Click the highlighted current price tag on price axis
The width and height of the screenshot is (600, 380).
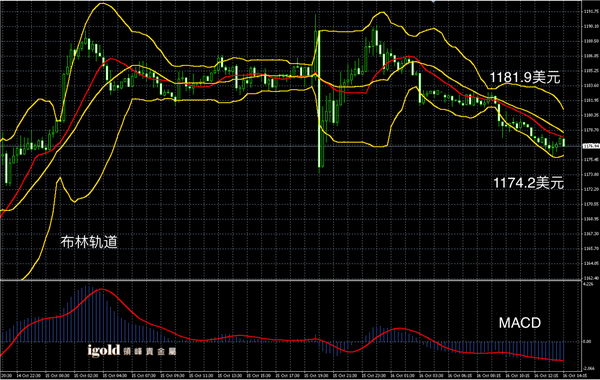pos(591,146)
